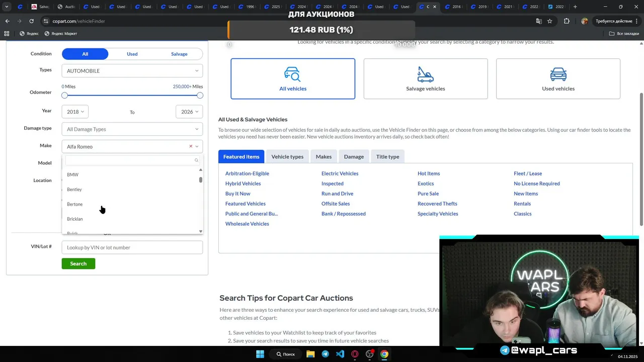Viewport: 644px width, 362px height.
Task: Go back with the browser back arrow
Action: tap(7, 21)
